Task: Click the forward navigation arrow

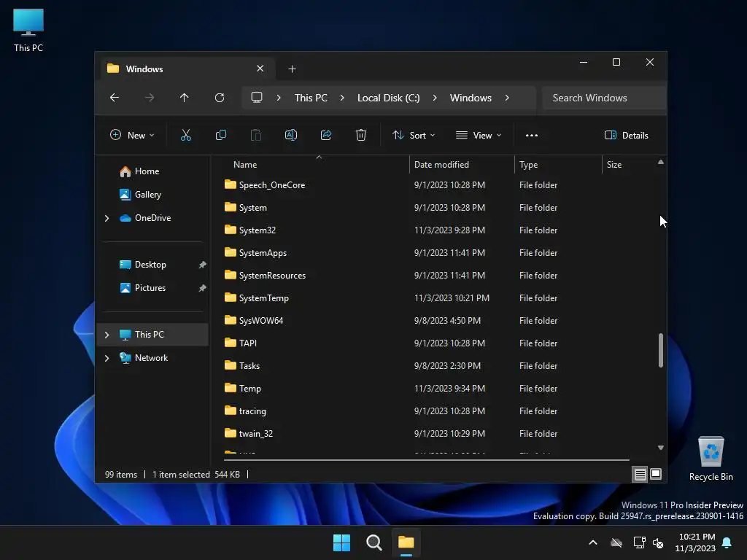Action: coord(150,98)
